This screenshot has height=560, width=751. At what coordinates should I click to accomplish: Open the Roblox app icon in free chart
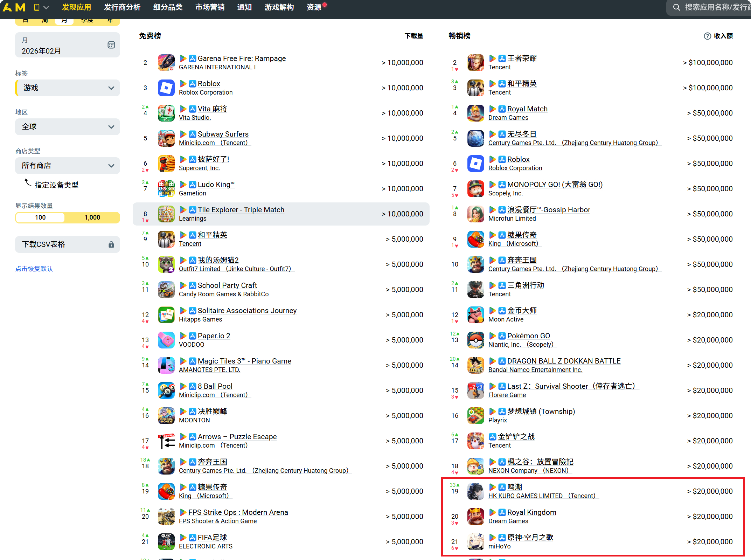166,88
